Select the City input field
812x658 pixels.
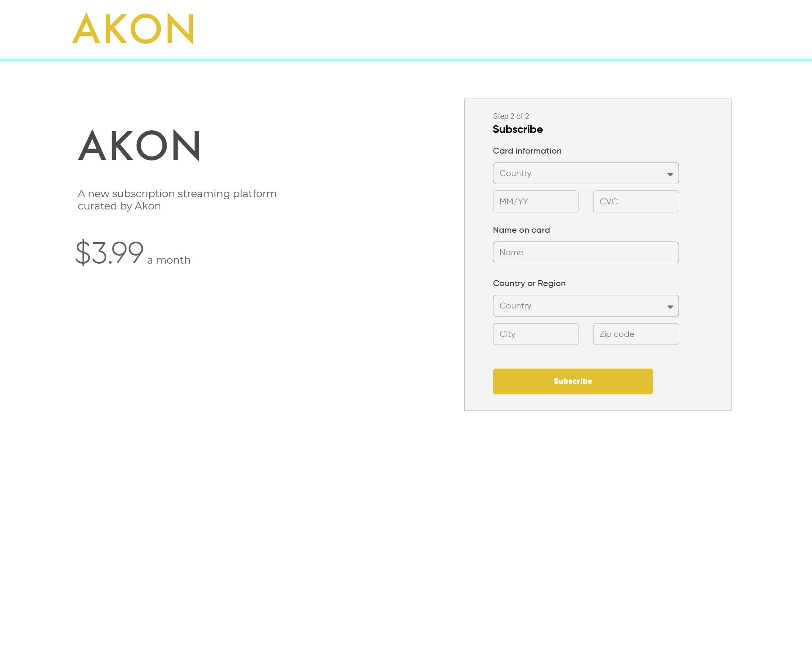click(535, 334)
